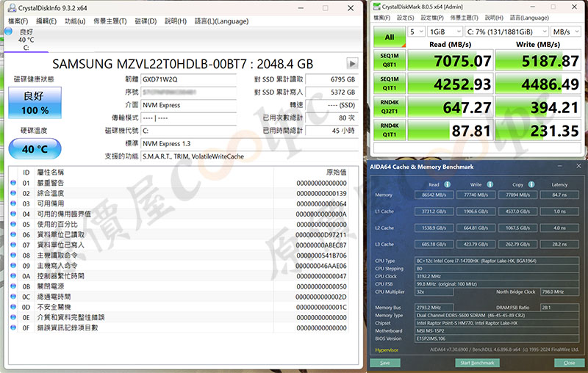
Task: Open 設定(S) menu in CrystalDiskMark
Action: point(406,18)
